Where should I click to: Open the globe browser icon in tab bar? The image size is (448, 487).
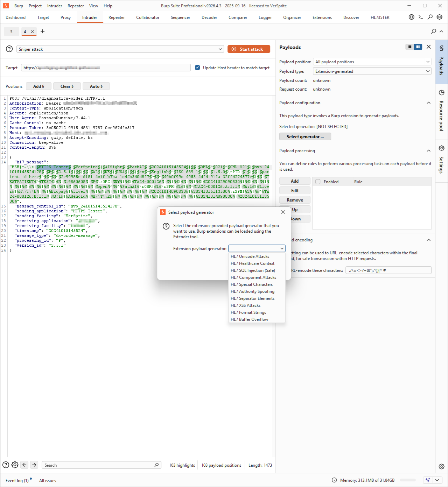[412, 17]
